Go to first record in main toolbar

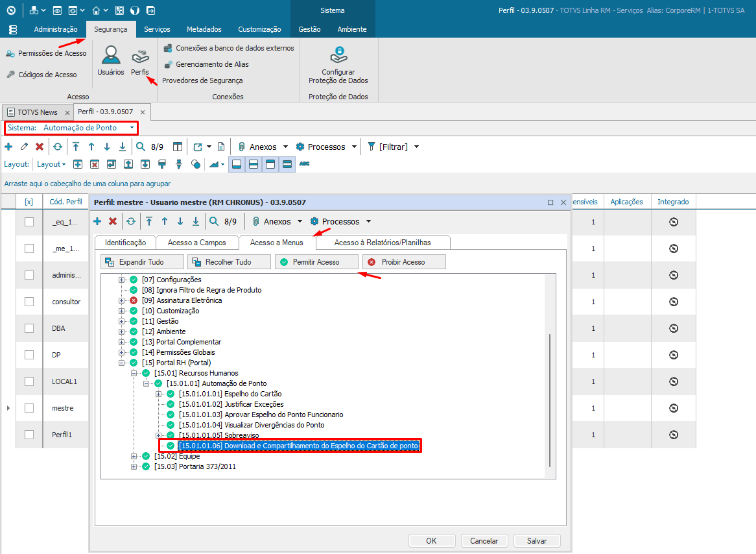coord(76,147)
